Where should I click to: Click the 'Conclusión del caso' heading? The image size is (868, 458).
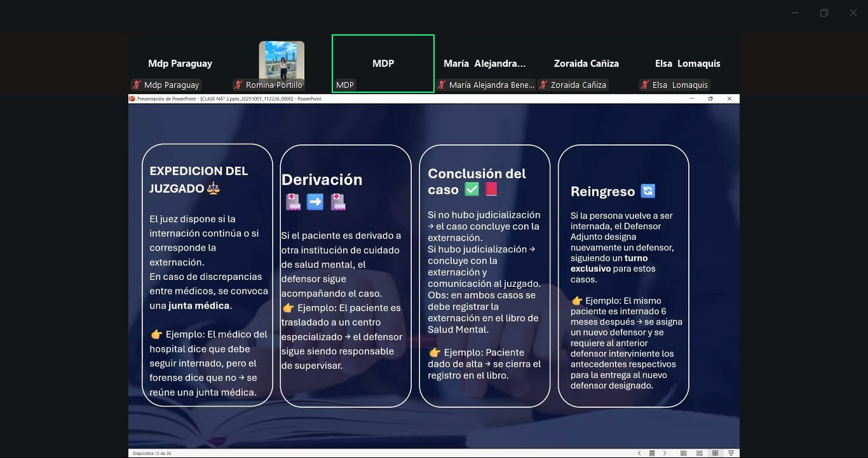click(x=477, y=181)
